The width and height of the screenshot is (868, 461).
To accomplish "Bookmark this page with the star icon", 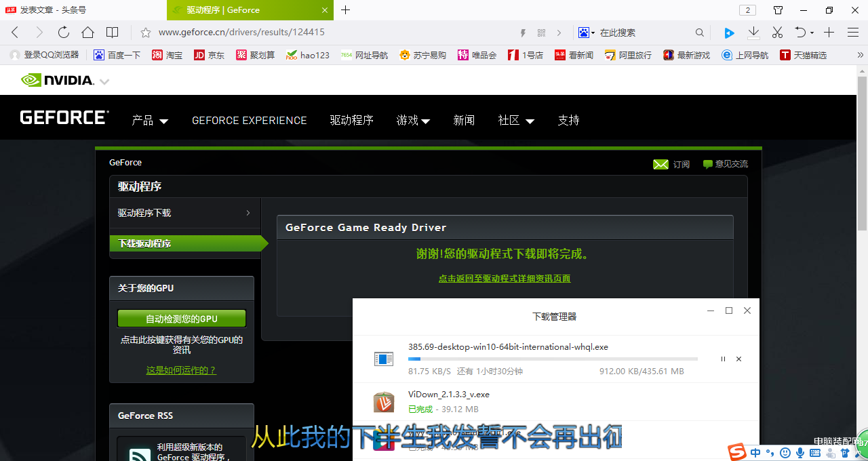I will 145,33.
